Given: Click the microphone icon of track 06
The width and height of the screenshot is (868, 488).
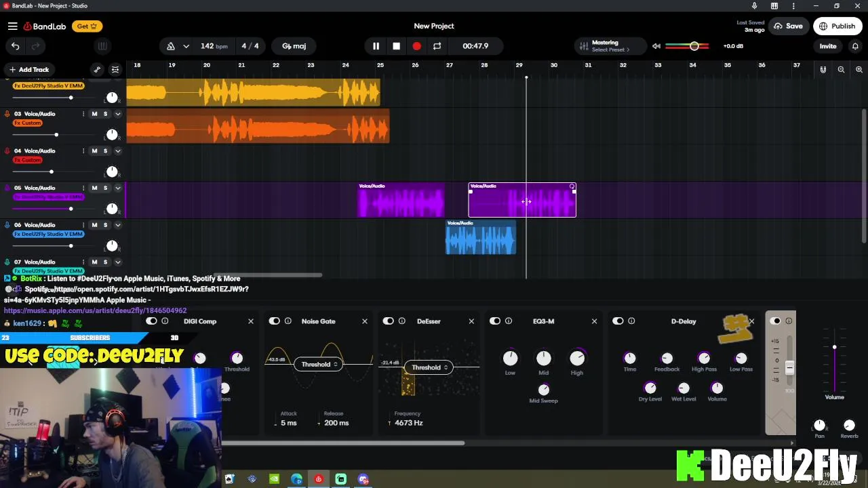Looking at the screenshot, I should tap(7, 225).
